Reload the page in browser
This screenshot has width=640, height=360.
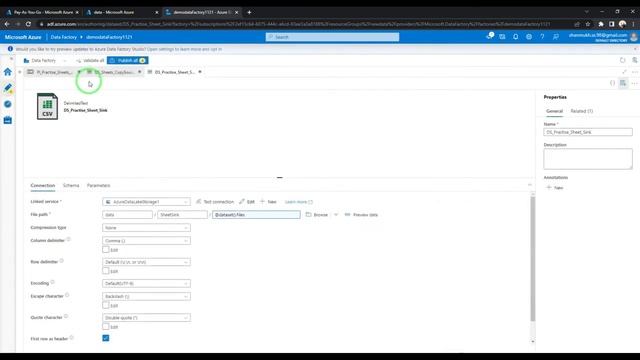click(28, 24)
